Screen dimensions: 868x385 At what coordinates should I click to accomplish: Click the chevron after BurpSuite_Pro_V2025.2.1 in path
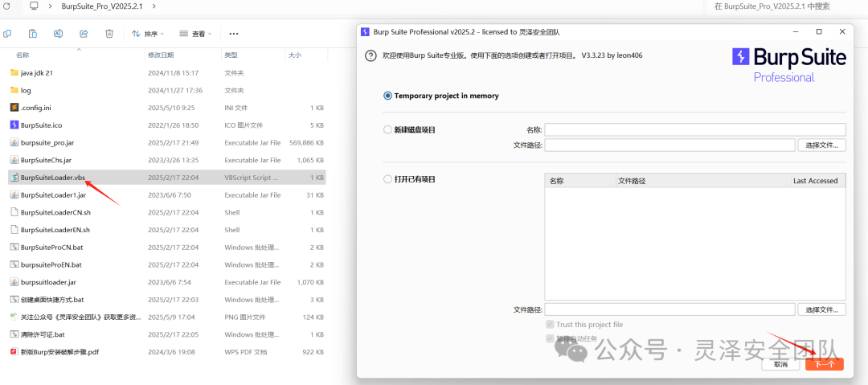(154, 6)
